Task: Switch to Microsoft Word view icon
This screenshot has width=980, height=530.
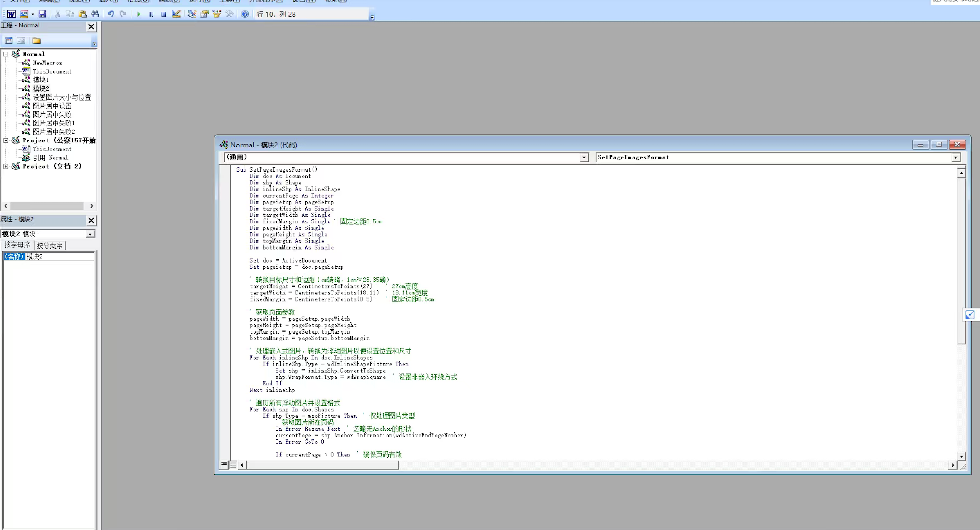Action: coord(11,14)
